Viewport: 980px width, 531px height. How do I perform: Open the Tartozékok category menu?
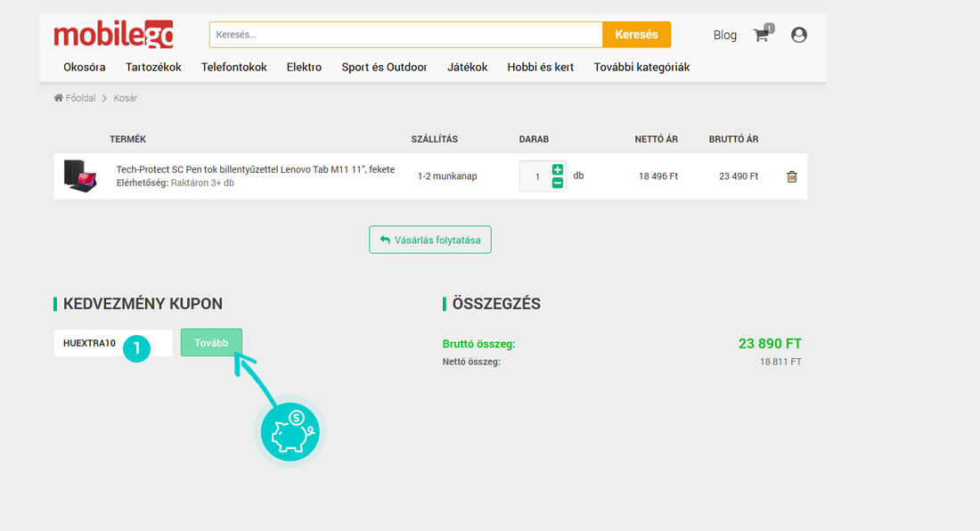point(153,67)
